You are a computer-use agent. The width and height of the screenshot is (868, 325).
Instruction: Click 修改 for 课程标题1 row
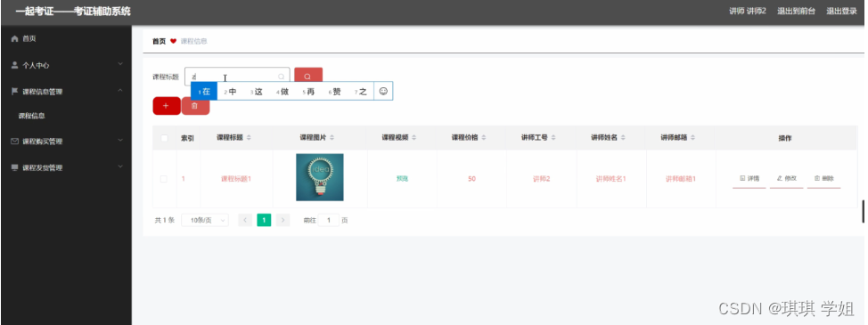(x=786, y=179)
